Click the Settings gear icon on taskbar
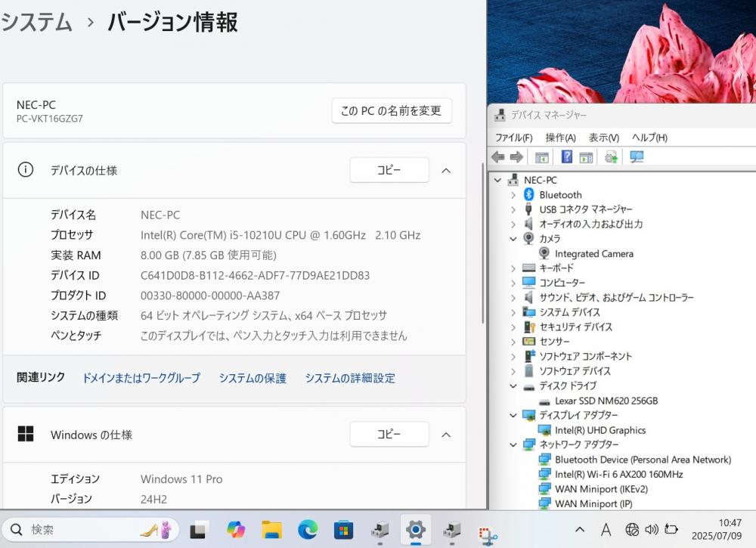This screenshot has width=756, height=548. tap(415, 530)
